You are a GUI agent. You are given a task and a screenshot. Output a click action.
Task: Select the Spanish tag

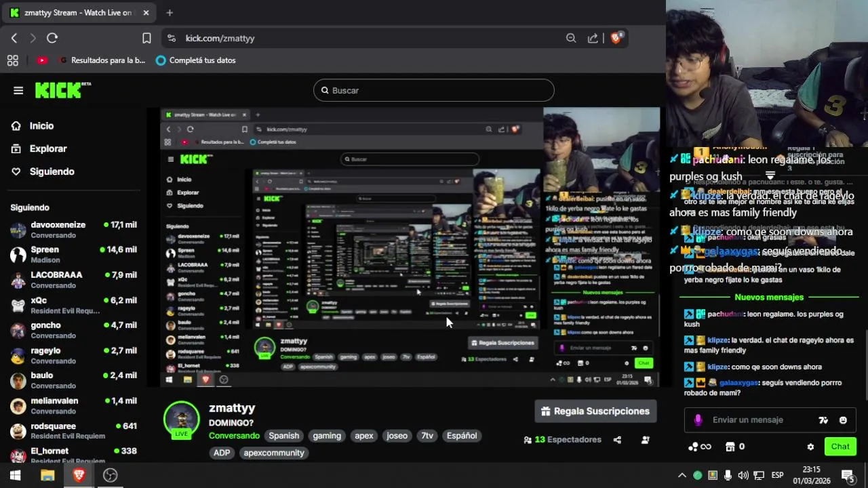click(x=283, y=436)
